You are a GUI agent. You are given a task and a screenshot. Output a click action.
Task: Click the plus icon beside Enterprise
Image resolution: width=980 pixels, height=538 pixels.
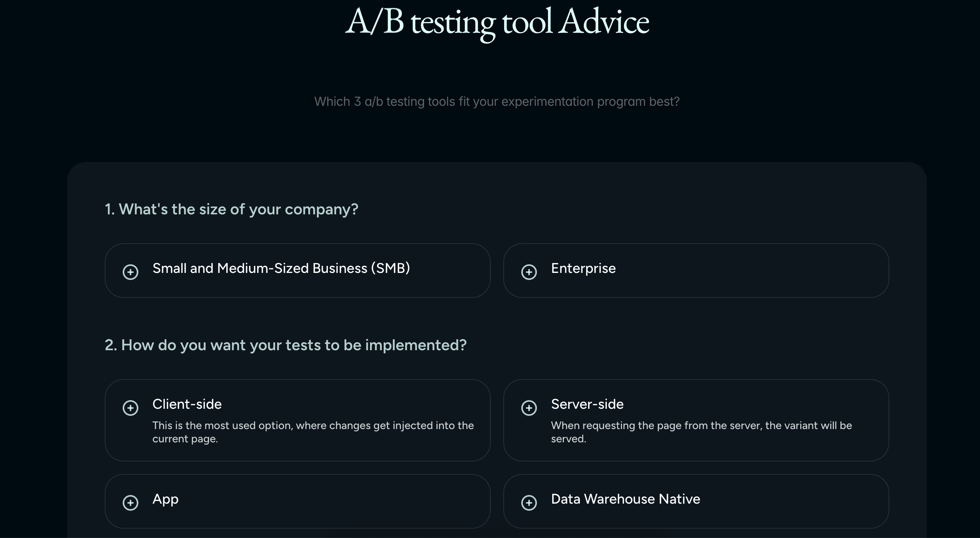click(x=529, y=272)
